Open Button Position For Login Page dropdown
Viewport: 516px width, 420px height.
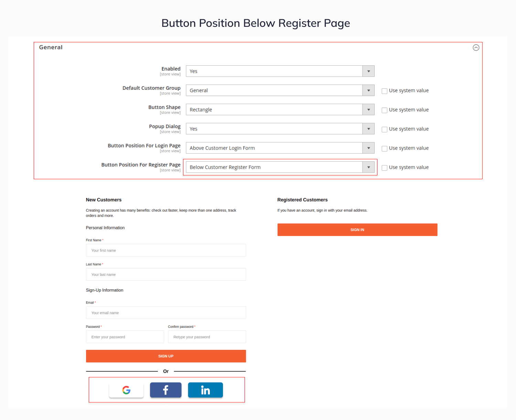coord(280,148)
